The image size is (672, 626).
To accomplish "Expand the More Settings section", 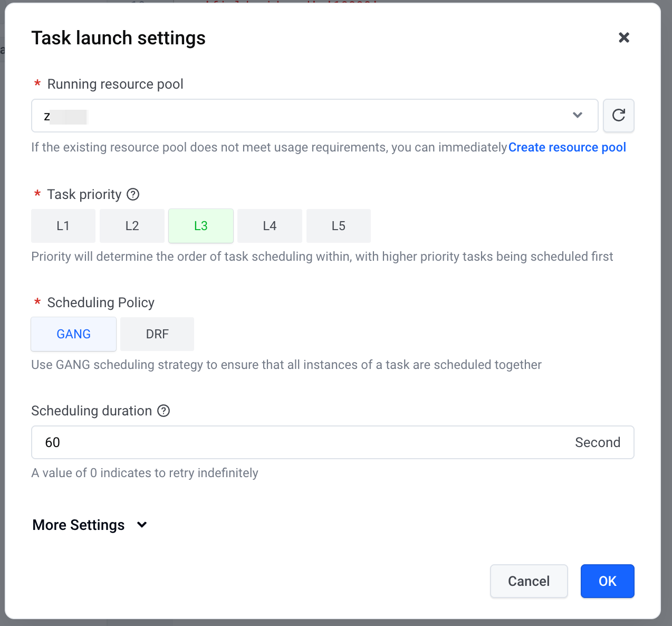I will 79,525.
